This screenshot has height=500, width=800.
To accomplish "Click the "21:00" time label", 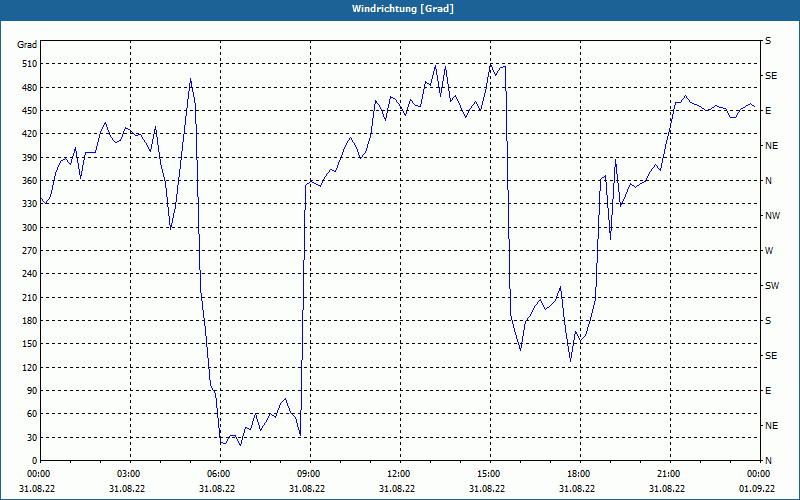I will [667, 474].
